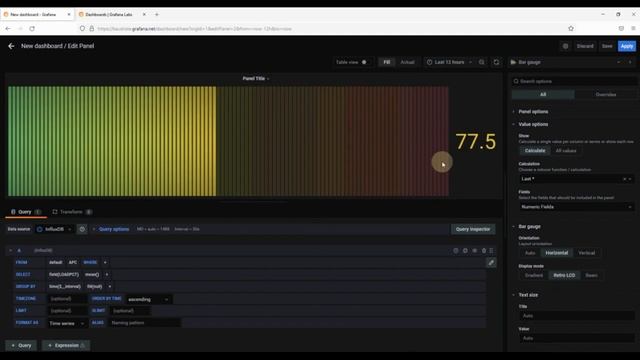Duplicate query A using the copy icon

[x=465, y=251]
